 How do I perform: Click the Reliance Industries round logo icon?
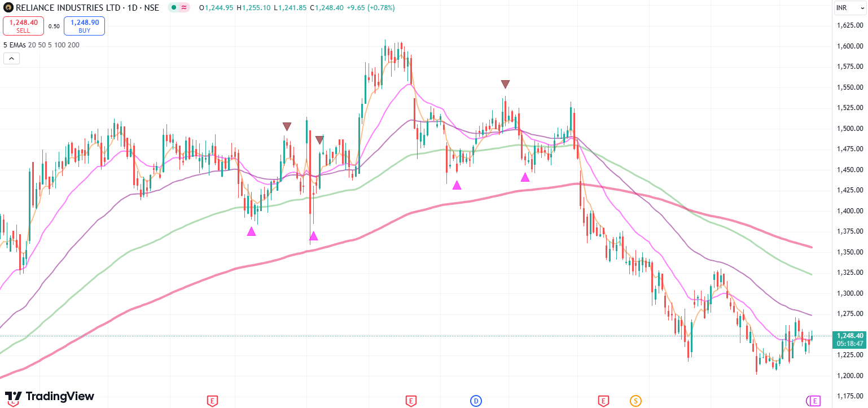(8, 8)
